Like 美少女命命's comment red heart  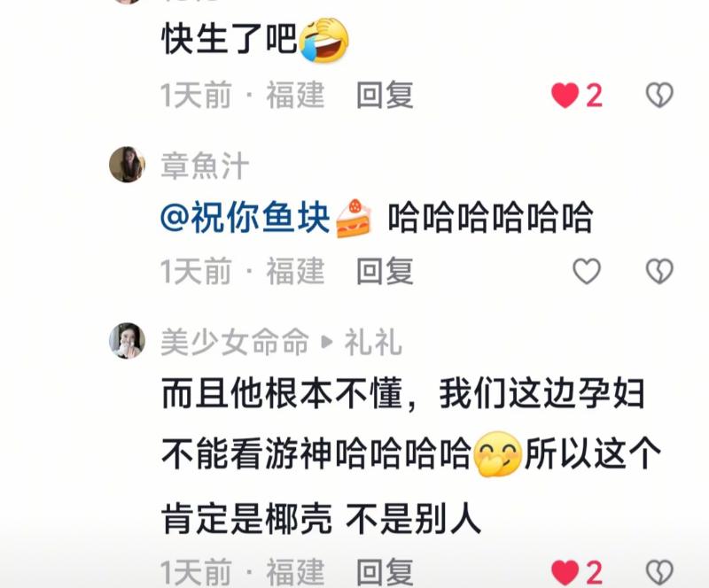tap(565, 572)
